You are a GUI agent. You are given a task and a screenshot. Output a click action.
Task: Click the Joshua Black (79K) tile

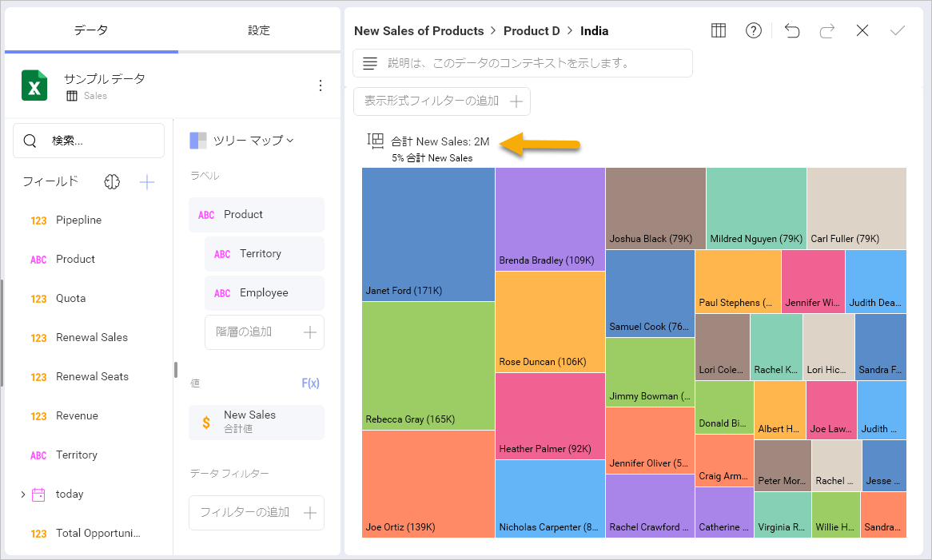655,209
